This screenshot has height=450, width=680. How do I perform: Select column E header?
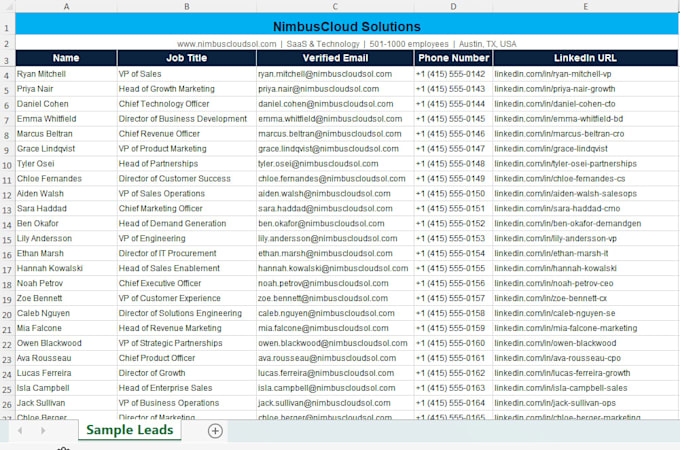pyautogui.click(x=585, y=7)
